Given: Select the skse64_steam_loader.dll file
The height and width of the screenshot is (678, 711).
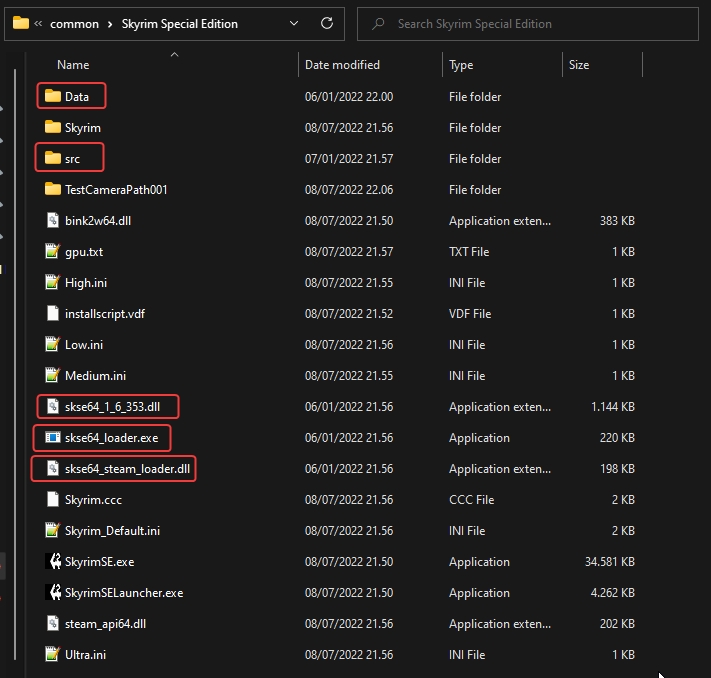Looking at the screenshot, I should pos(127,469).
